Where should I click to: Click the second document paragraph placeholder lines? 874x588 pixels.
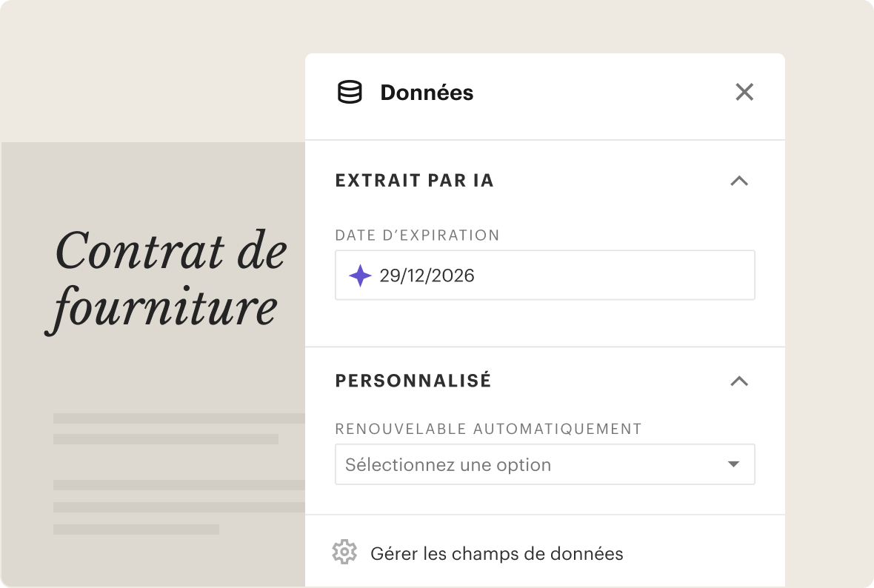(179, 507)
